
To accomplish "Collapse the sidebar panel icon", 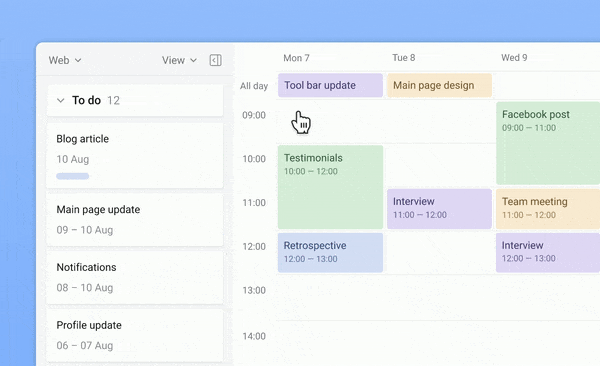I will click(215, 60).
